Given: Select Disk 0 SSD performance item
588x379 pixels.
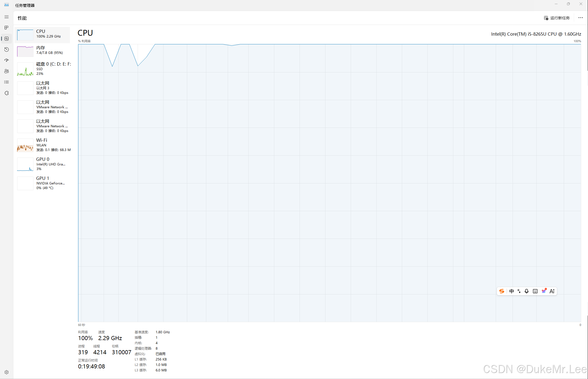Looking at the screenshot, I should click(43, 69).
